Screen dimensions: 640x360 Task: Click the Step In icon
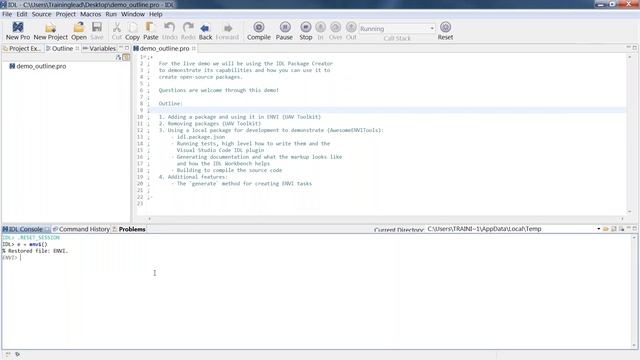coord(320,27)
